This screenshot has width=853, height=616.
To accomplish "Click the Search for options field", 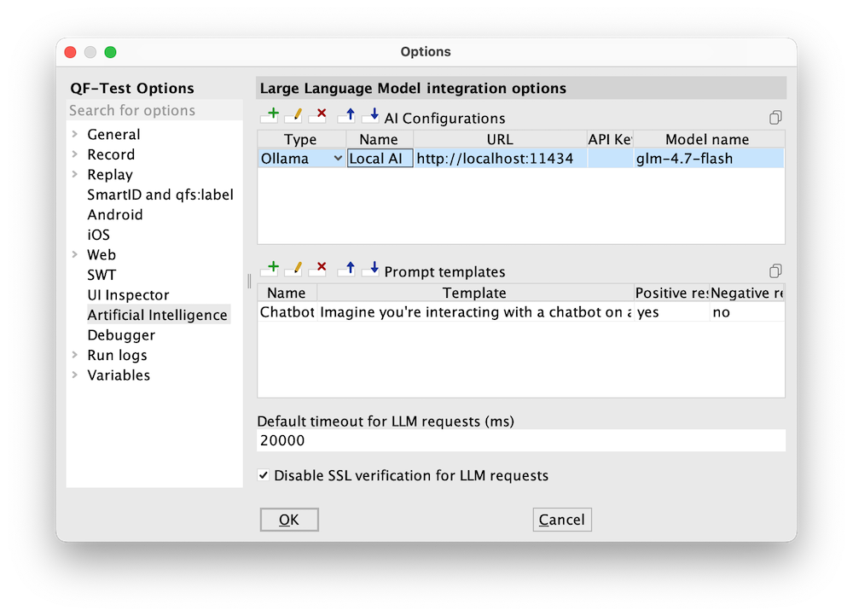I will 154,110.
